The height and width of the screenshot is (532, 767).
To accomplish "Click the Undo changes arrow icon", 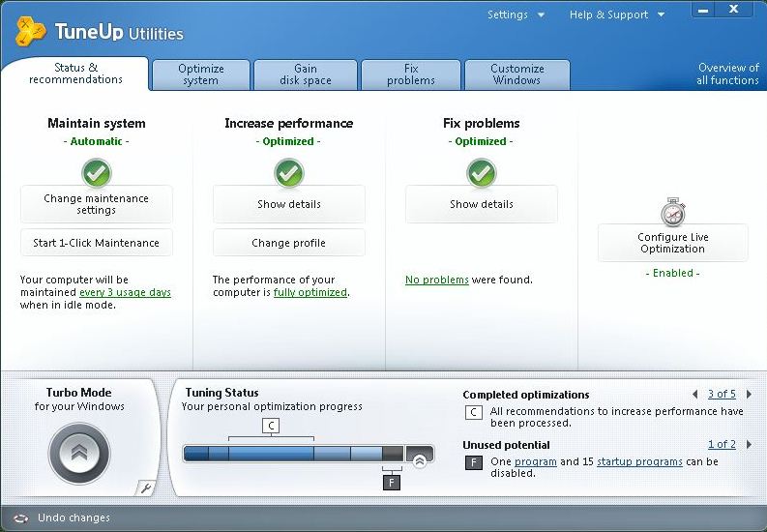I will pyautogui.click(x=21, y=518).
